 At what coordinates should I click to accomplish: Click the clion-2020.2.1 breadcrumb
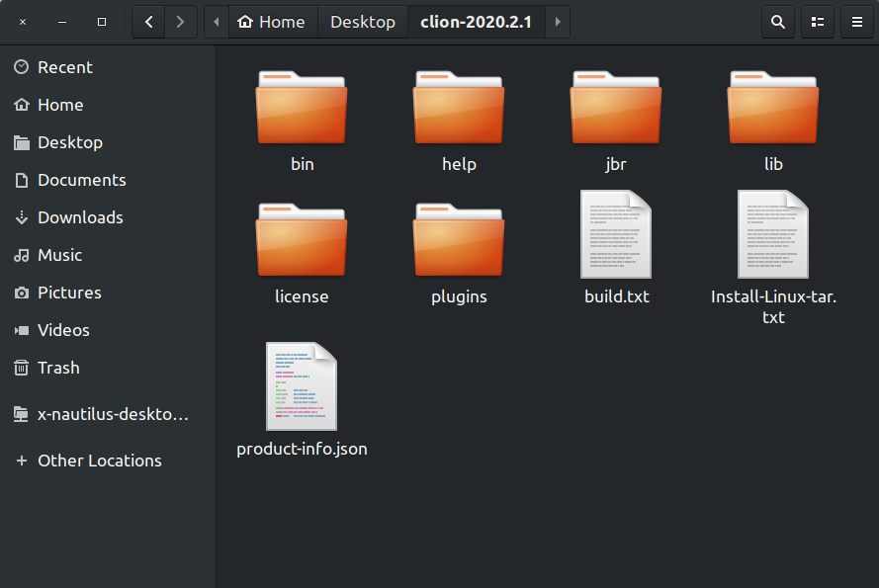pyautogui.click(x=476, y=22)
